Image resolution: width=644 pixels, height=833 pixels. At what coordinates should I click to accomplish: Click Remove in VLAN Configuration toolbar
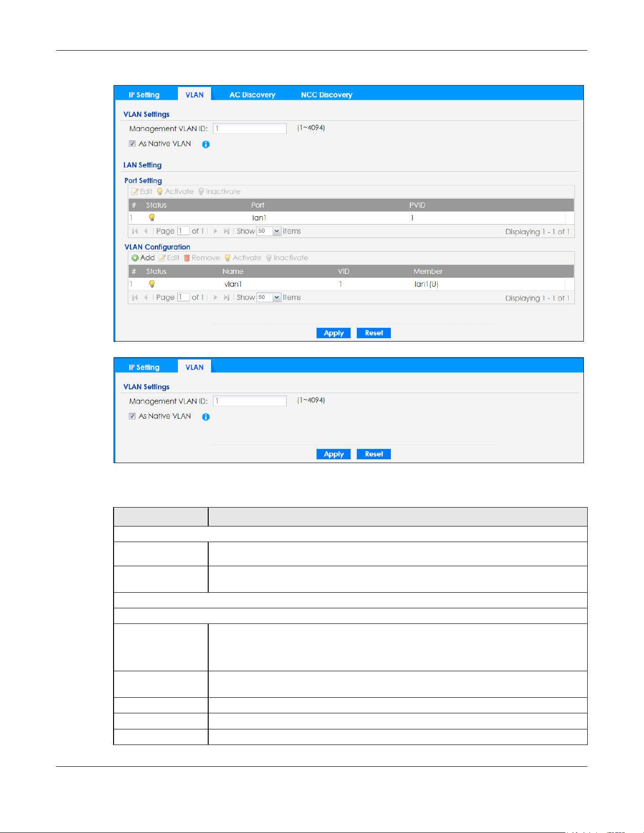coord(202,257)
